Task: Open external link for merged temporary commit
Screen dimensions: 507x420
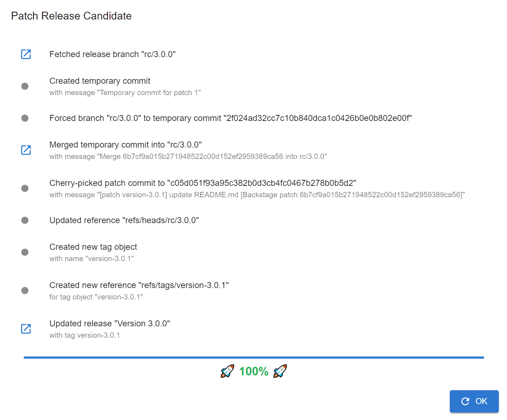Action: (x=26, y=150)
